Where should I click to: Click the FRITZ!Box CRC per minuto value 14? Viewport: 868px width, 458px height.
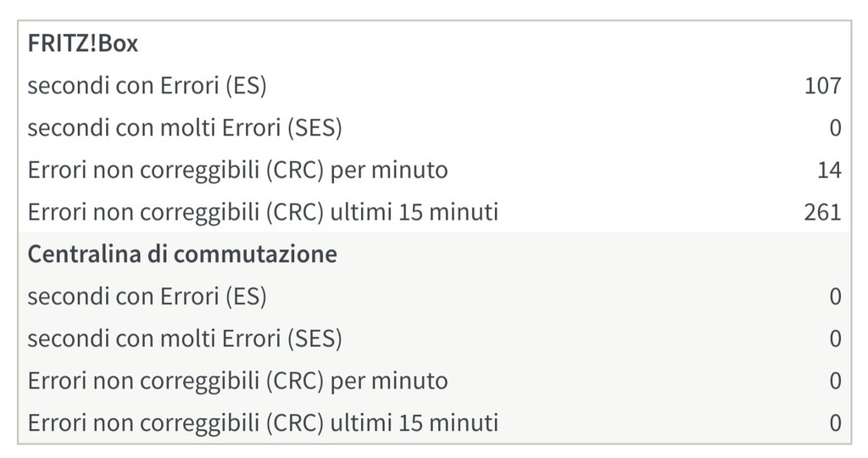tap(829, 170)
